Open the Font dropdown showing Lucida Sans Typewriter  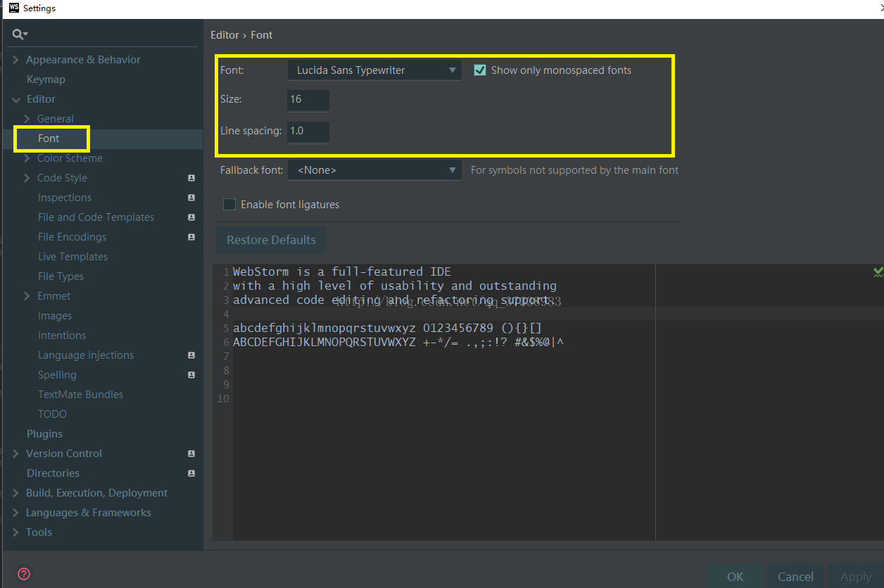(374, 70)
